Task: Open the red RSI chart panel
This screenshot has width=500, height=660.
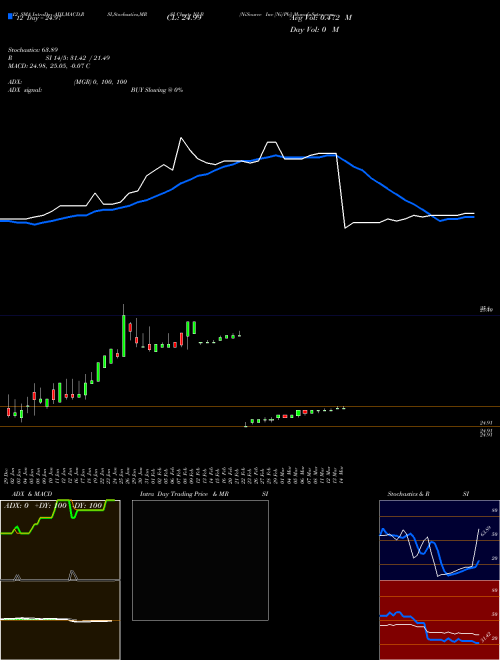Action: pyautogui.click(x=439, y=620)
